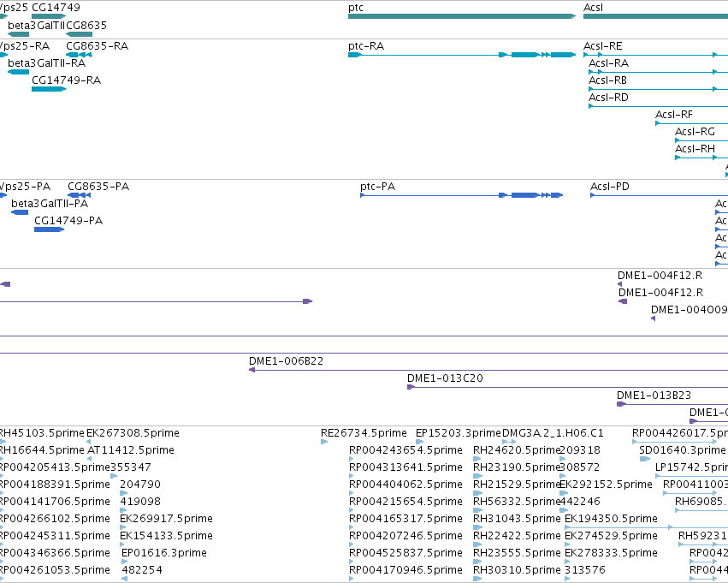Open the ptc-RA transcript label
Image resolution: width=728 pixels, height=583 pixels.
[366, 46]
